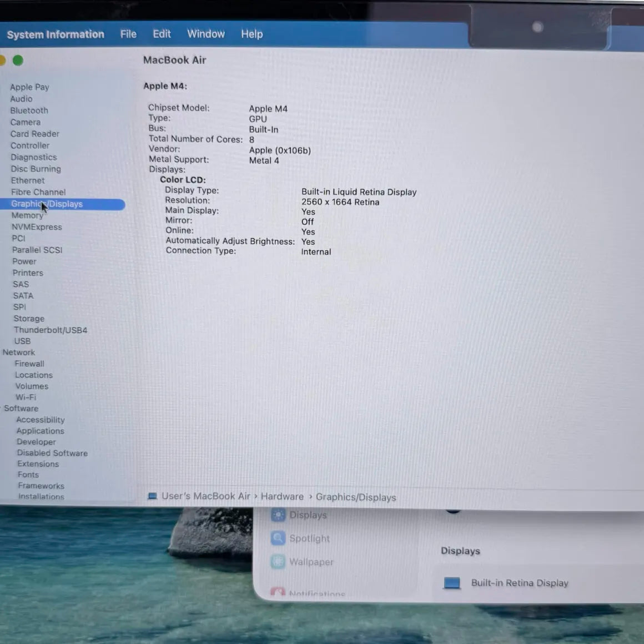Click the Displays icon in System Settings sidebar
The width and height of the screenshot is (644, 644).
278,515
